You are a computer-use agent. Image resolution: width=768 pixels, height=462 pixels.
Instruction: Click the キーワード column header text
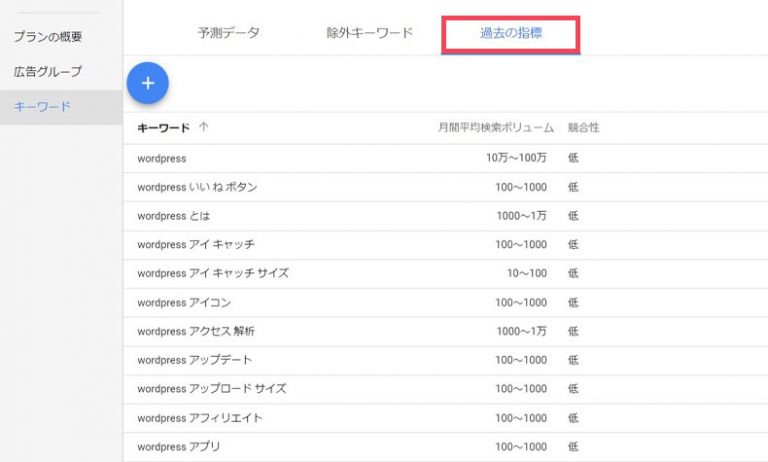(x=163, y=128)
